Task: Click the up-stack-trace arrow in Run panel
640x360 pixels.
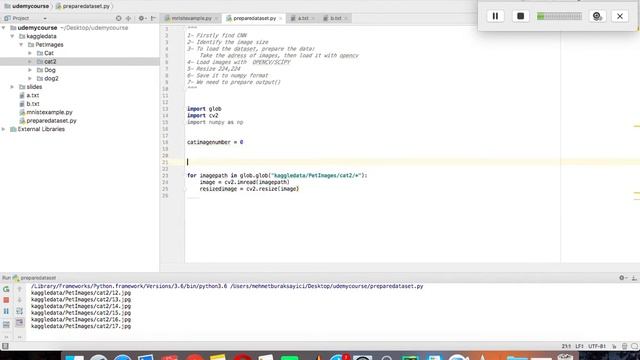Action: pos(19,289)
